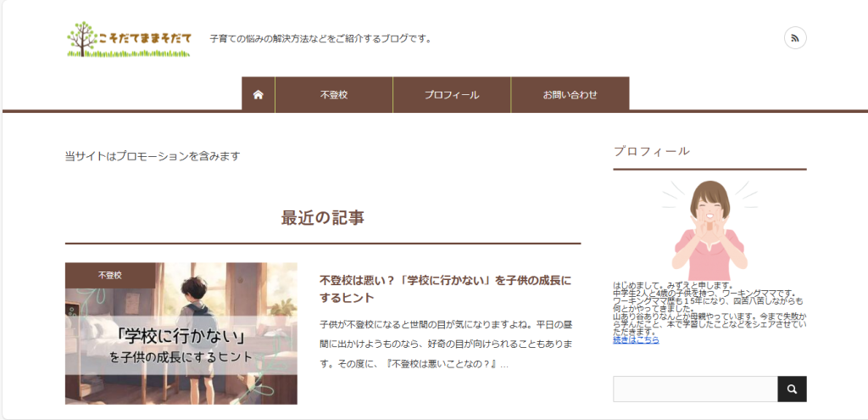
Task: Click the プロフィール sidebar heading
Action: 651,151
